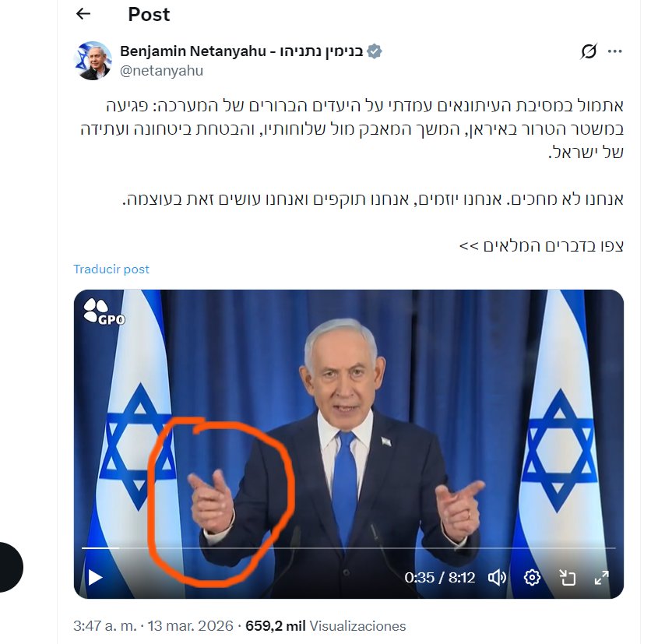Activate the picture-in-picture icon

[x=567, y=577]
